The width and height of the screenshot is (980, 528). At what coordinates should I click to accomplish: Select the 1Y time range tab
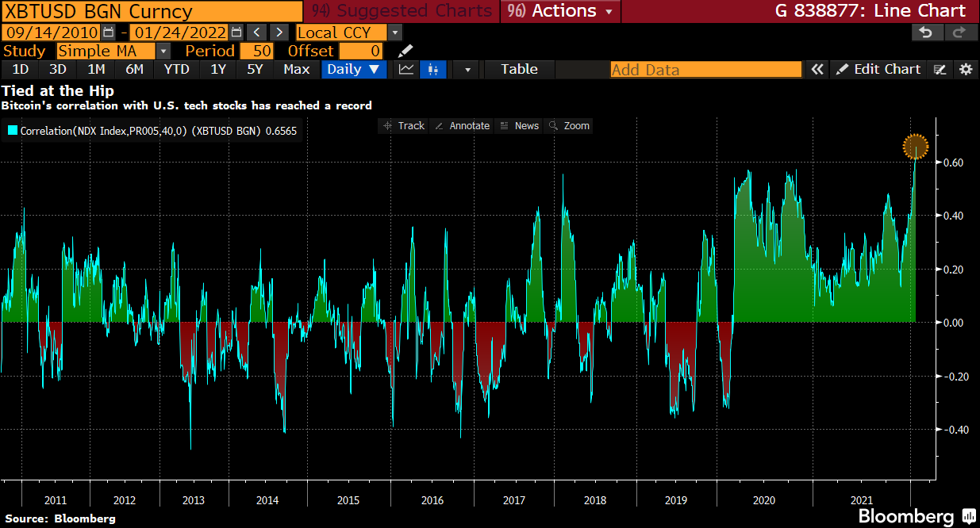point(218,69)
